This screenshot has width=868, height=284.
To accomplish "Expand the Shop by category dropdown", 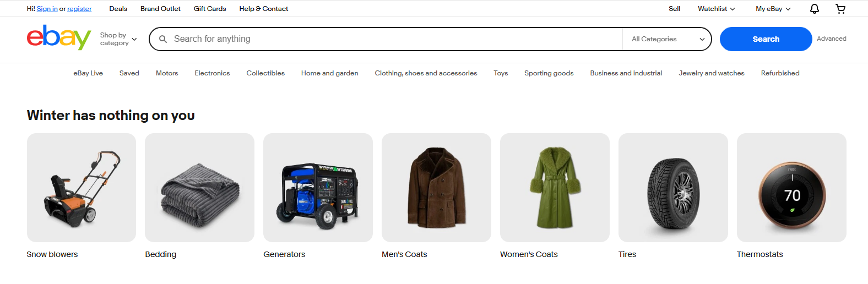I will point(118,39).
